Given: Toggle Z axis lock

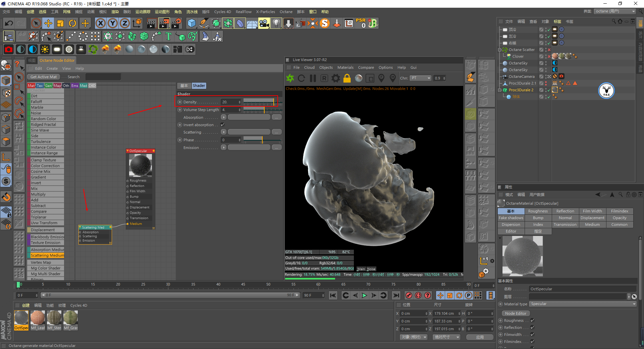Looking at the screenshot, I should [125, 23].
